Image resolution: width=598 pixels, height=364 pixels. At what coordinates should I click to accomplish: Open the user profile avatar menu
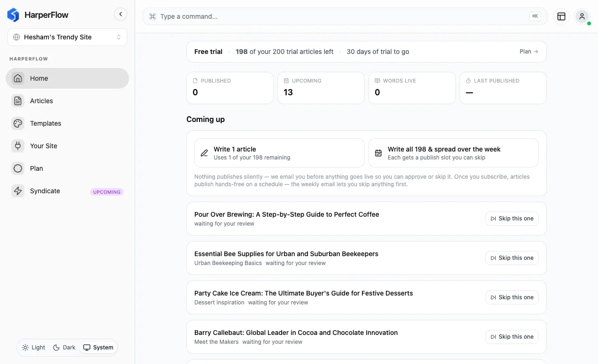582,16
